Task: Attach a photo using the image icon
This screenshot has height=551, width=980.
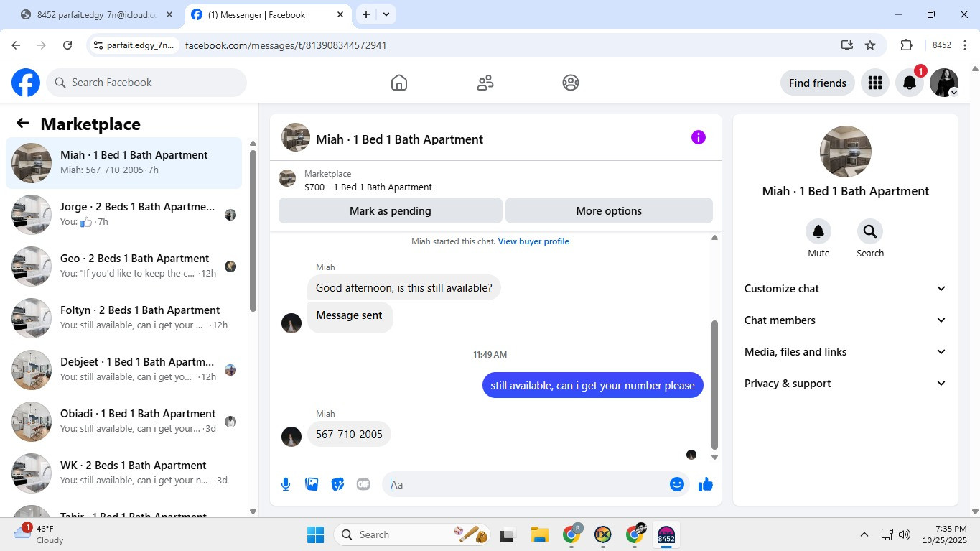Action: coord(312,484)
